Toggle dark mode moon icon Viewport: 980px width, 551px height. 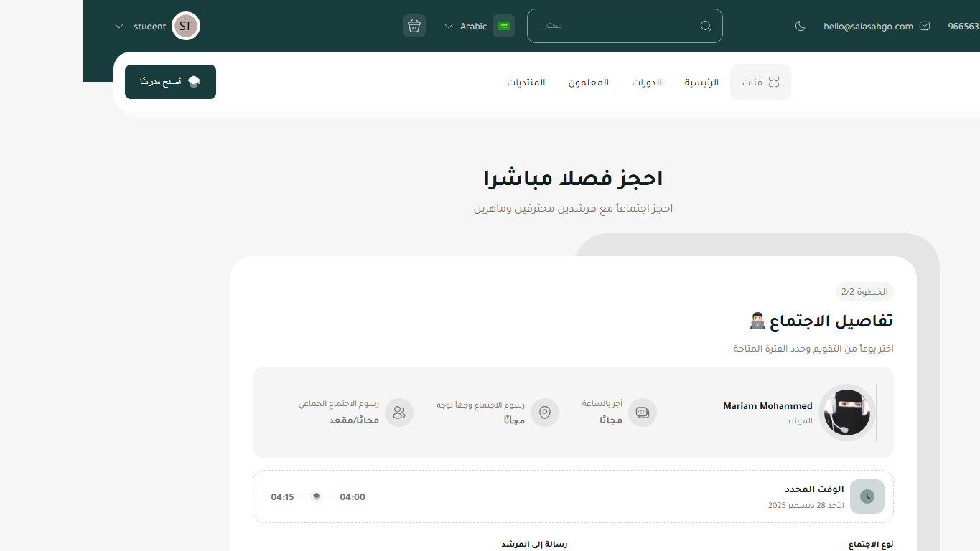point(801,27)
